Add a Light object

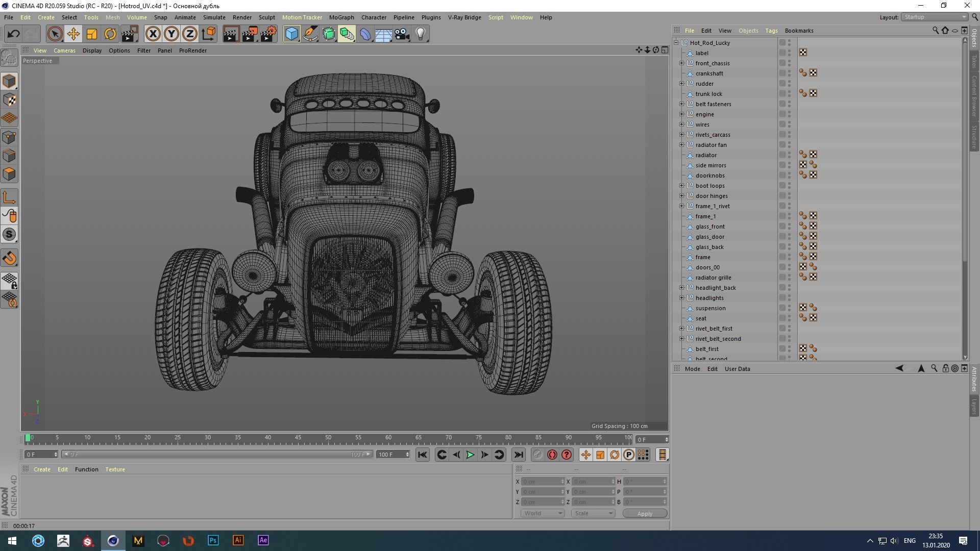[421, 34]
